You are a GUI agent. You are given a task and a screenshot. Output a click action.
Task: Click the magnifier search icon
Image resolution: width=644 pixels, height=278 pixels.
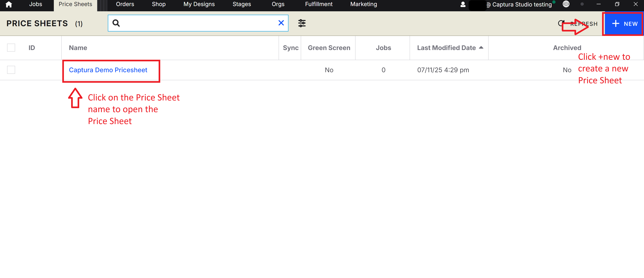(x=116, y=23)
